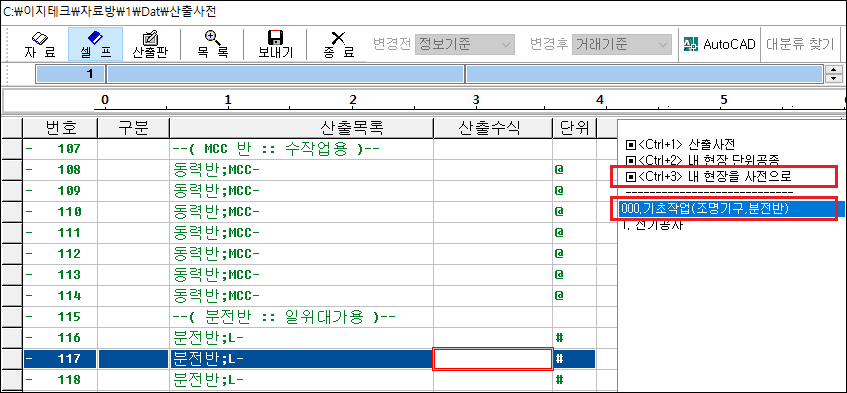Open the 자료 toolbar button
Screen dimensions: 847x393
coord(41,44)
